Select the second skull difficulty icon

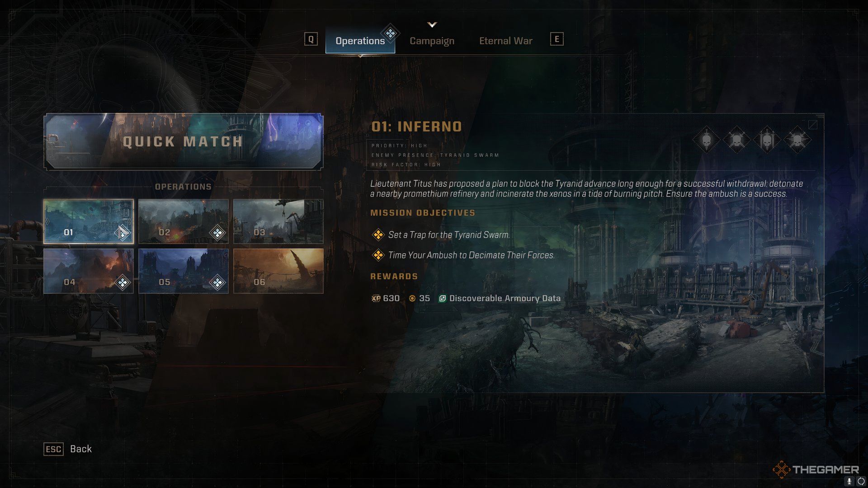coord(737,140)
